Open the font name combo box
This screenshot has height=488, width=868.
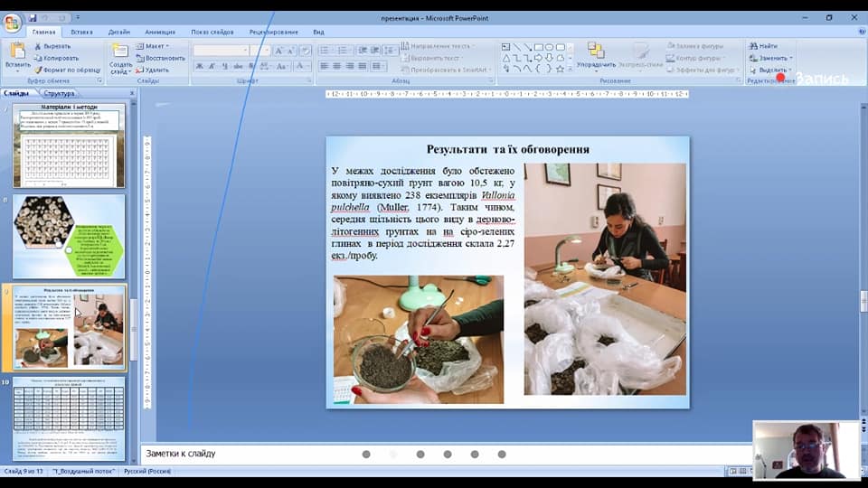click(x=220, y=51)
